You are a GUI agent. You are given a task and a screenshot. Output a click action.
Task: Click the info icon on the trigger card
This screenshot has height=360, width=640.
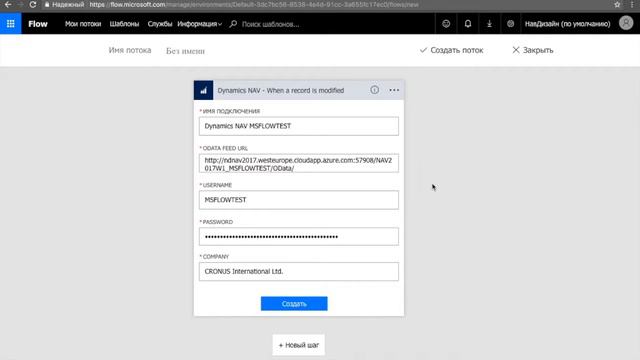point(374,90)
